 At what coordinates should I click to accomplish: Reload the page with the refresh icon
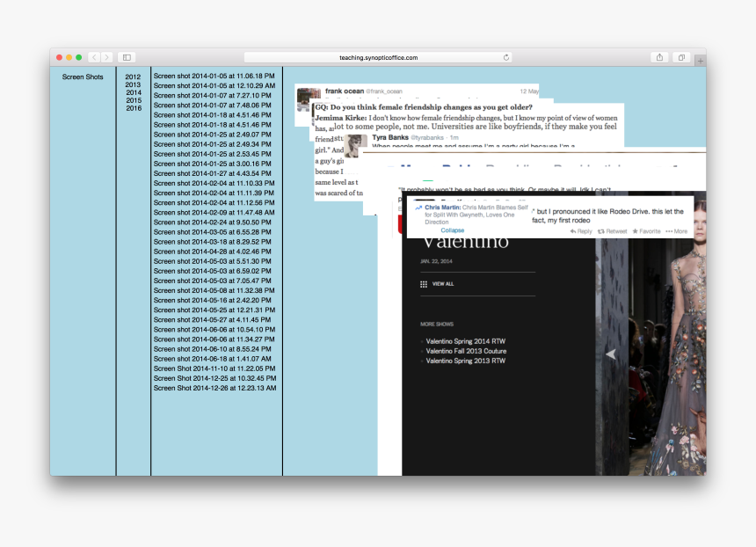[x=505, y=56]
